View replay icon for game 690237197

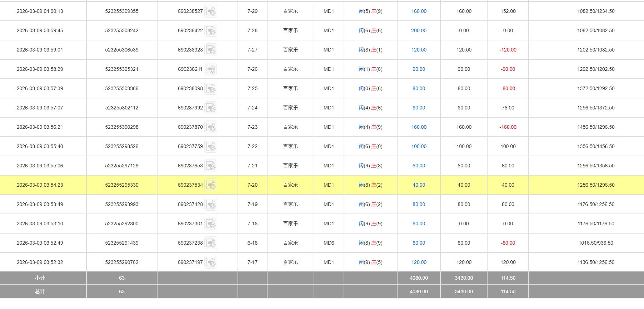pyautogui.click(x=211, y=263)
